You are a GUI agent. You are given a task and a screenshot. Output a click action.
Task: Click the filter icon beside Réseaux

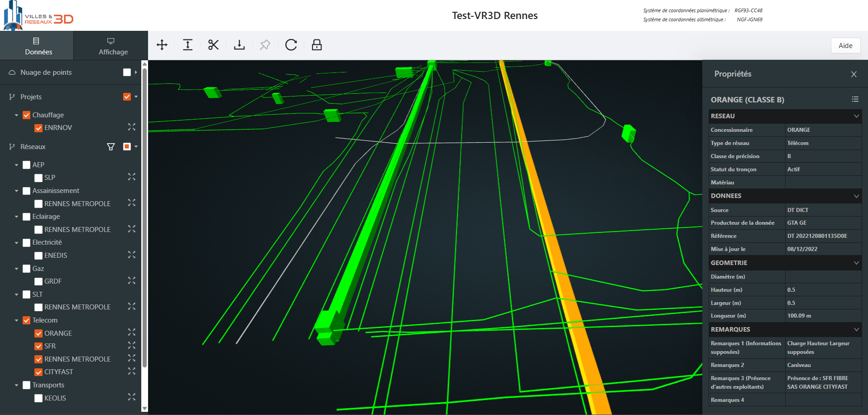coord(110,147)
